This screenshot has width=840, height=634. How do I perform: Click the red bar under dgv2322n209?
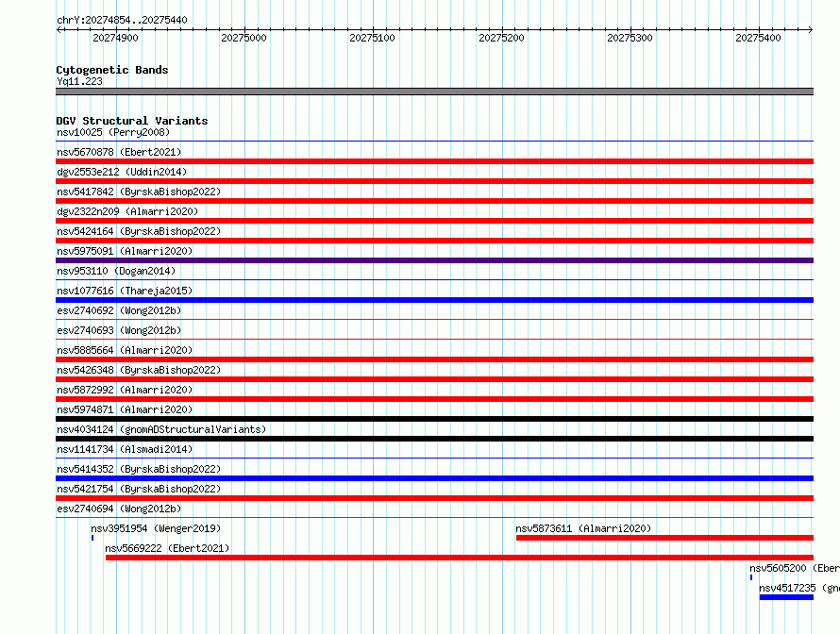coord(434,221)
